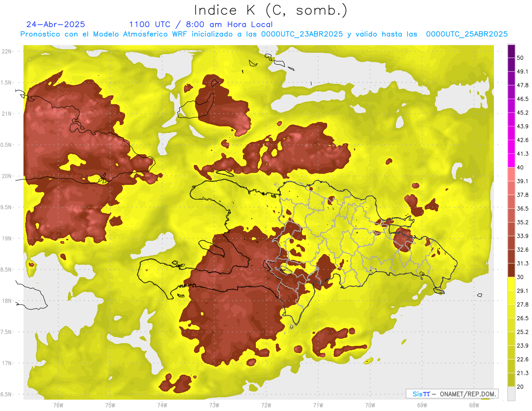Viewport: 532px width, 411px height.
Task: Click the colorbar value '26.5'
Action: (x=523, y=318)
